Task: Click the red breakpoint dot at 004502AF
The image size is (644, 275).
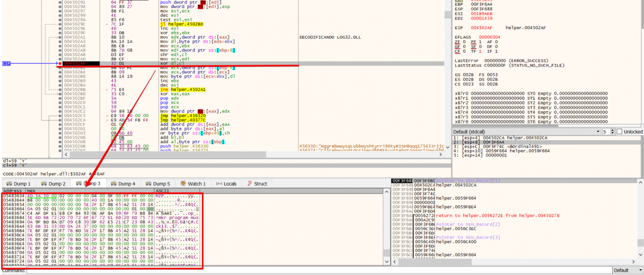Action: click(60, 63)
